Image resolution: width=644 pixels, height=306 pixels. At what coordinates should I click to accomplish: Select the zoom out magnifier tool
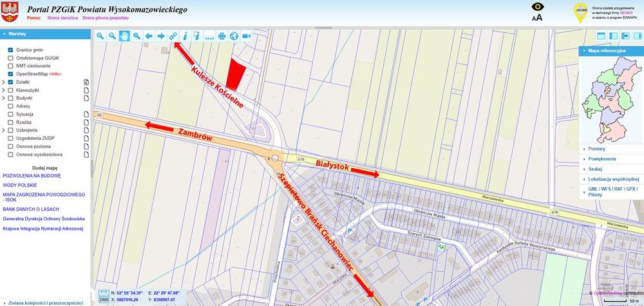112,36
